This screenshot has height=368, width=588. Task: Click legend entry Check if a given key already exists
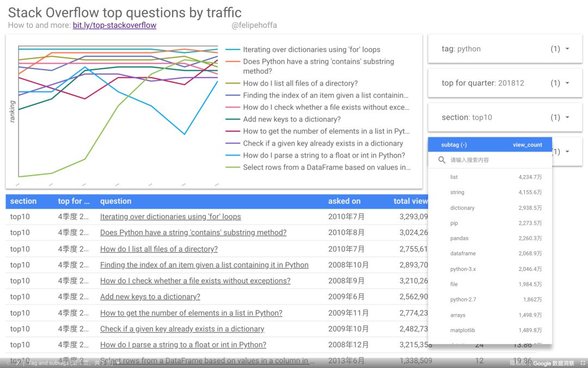(323, 143)
